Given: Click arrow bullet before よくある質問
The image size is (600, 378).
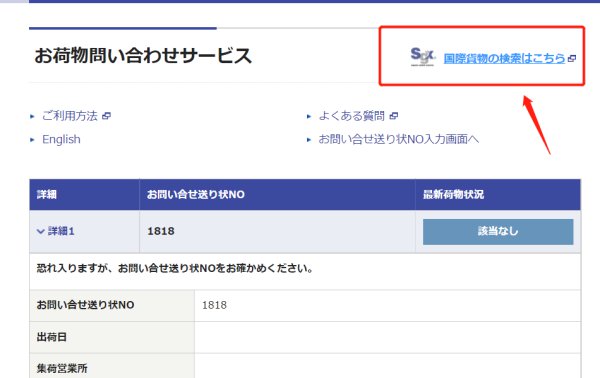Looking at the screenshot, I should (309, 116).
